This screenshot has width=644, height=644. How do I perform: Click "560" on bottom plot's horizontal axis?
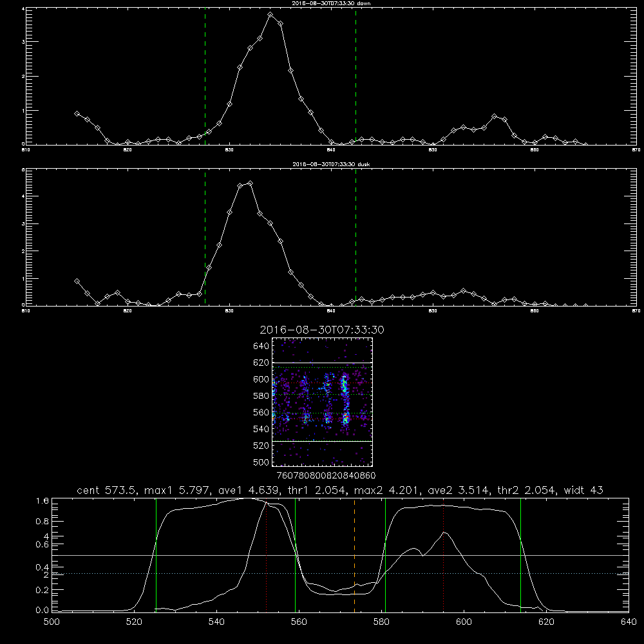pyautogui.click(x=299, y=622)
